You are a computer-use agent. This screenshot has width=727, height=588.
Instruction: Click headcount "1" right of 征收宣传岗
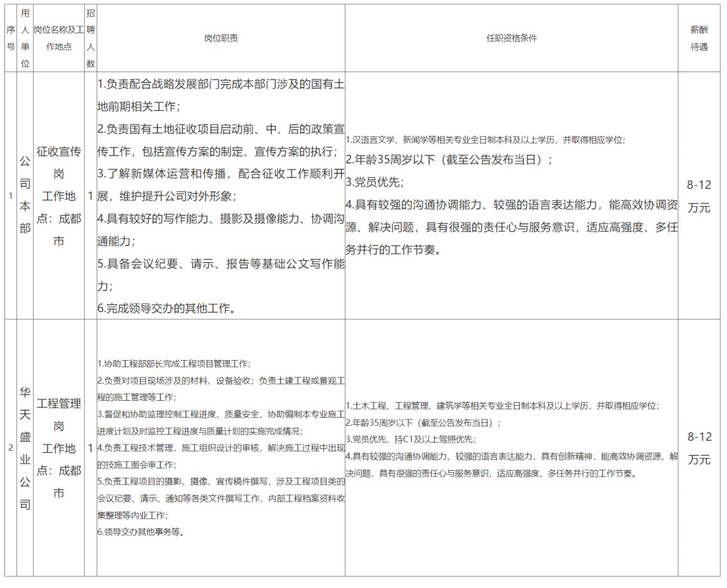(91, 195)
